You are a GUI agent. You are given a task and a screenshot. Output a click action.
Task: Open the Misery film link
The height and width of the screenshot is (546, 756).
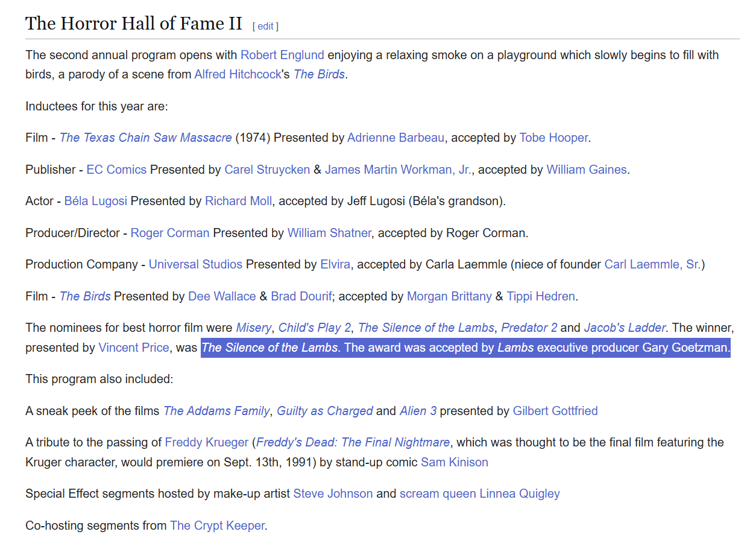tap(254, 328)
